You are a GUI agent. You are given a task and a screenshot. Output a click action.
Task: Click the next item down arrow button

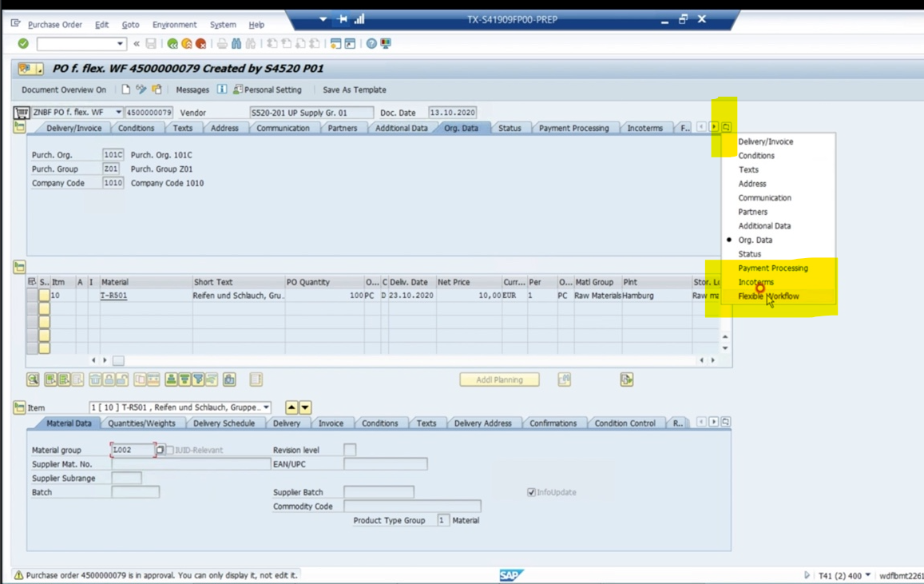pos(305,407)
